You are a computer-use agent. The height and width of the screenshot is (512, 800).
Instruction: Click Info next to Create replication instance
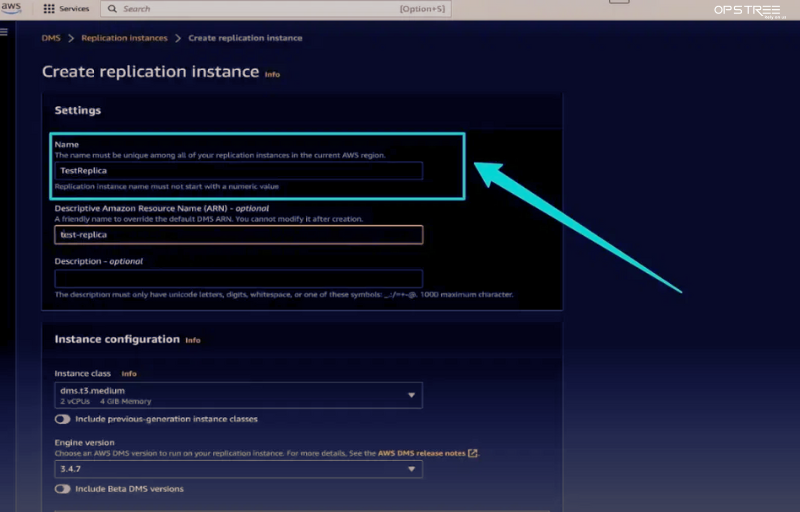pyautogui.click(x=272, y=74)
